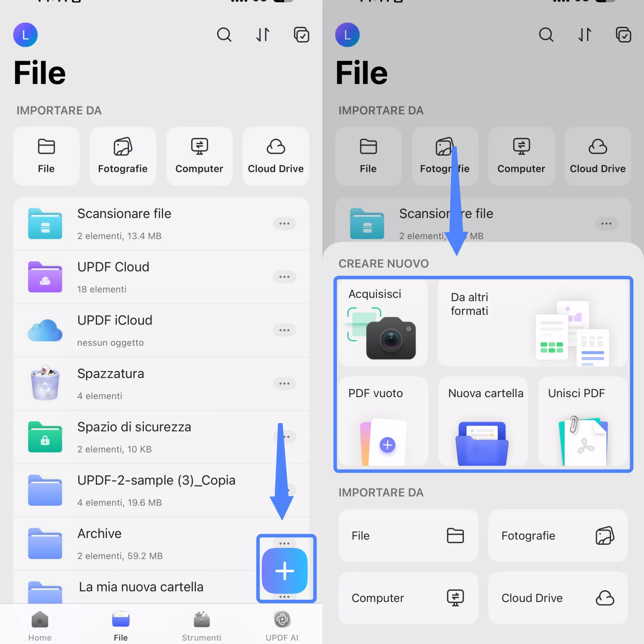
Task: Open search in left File screen
Action: pos(224,35)
